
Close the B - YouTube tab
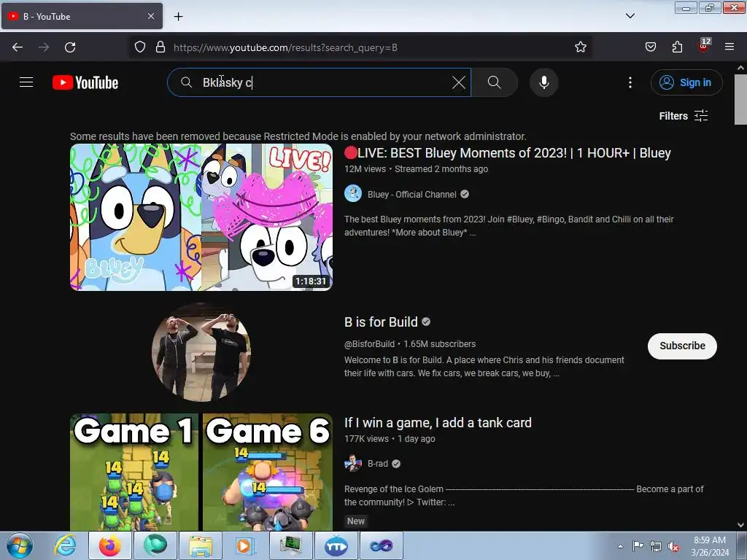[x=150, y=16]
